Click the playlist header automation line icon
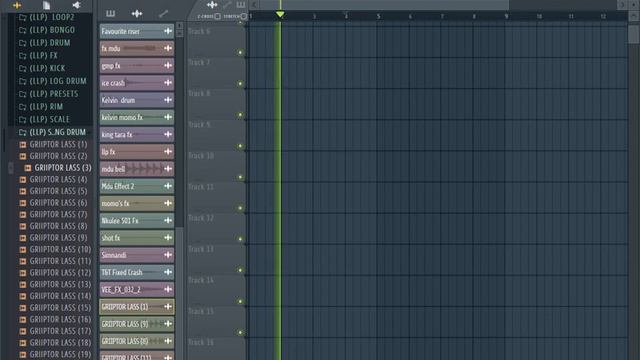640x360 pixels. (227, 5)
